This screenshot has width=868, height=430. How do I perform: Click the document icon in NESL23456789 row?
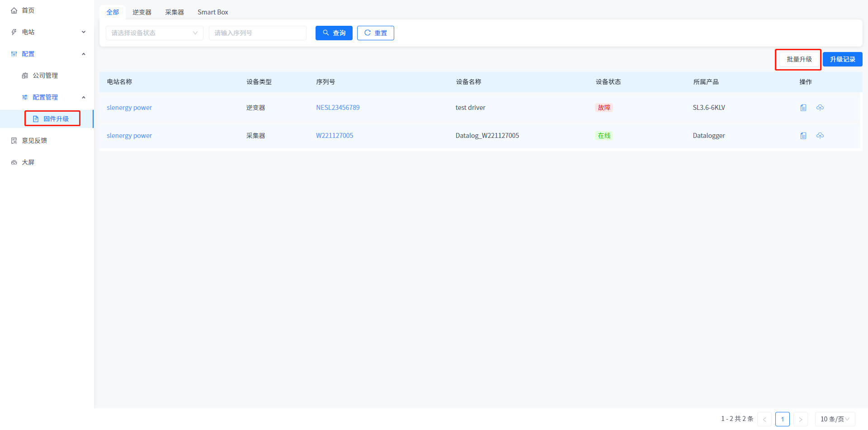point(803,108)
